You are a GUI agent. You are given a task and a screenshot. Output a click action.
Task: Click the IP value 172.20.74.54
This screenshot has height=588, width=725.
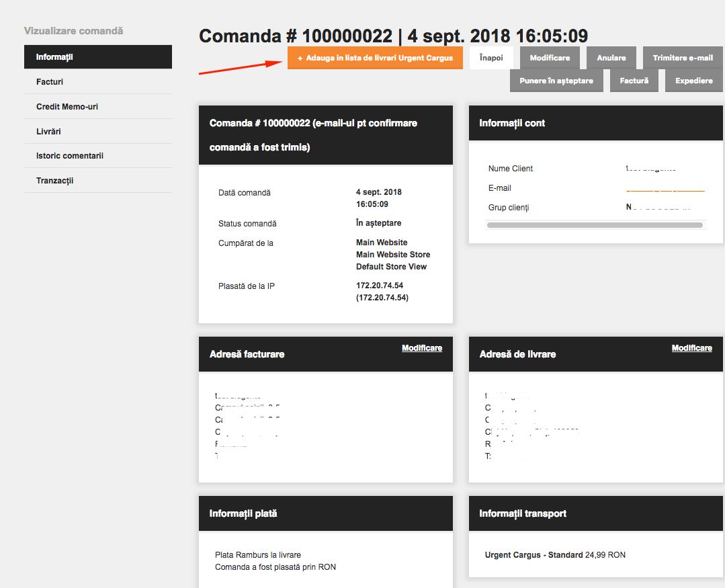(x=380, y=285)
